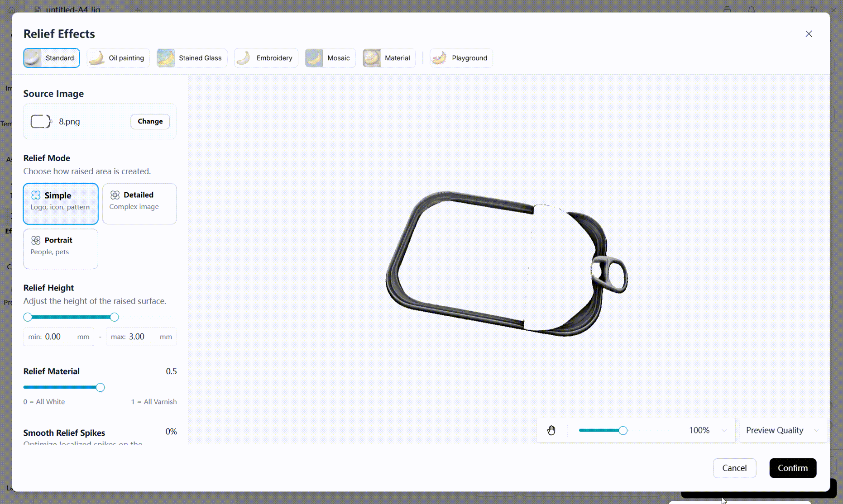This screenshot has height=504, width=843.
Task: Click the Simple mode flower icon
Action: 36,195
